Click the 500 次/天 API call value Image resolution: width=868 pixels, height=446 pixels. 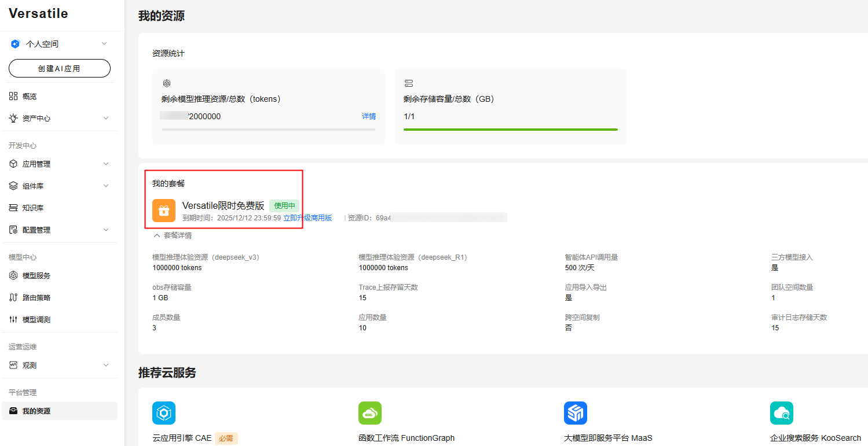(580, 268)
